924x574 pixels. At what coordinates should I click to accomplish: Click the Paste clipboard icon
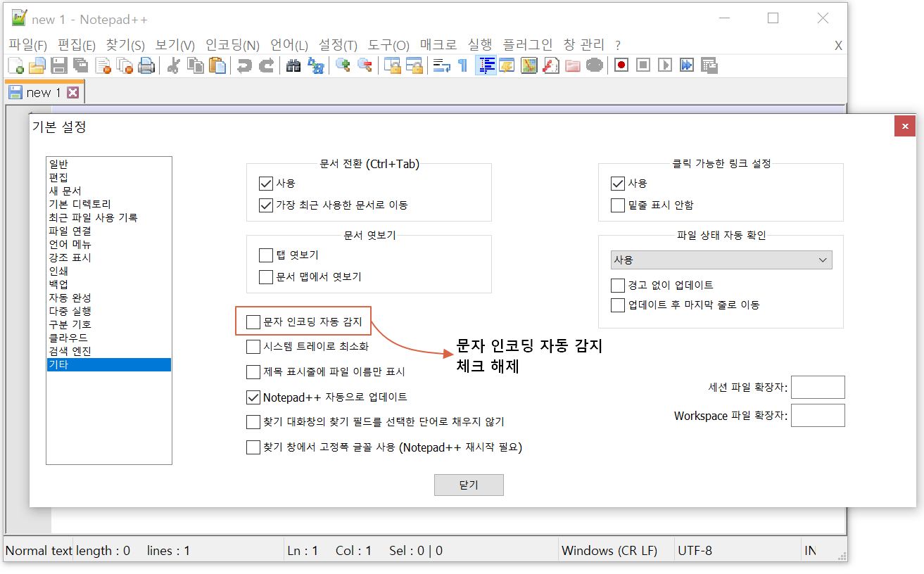218,66
